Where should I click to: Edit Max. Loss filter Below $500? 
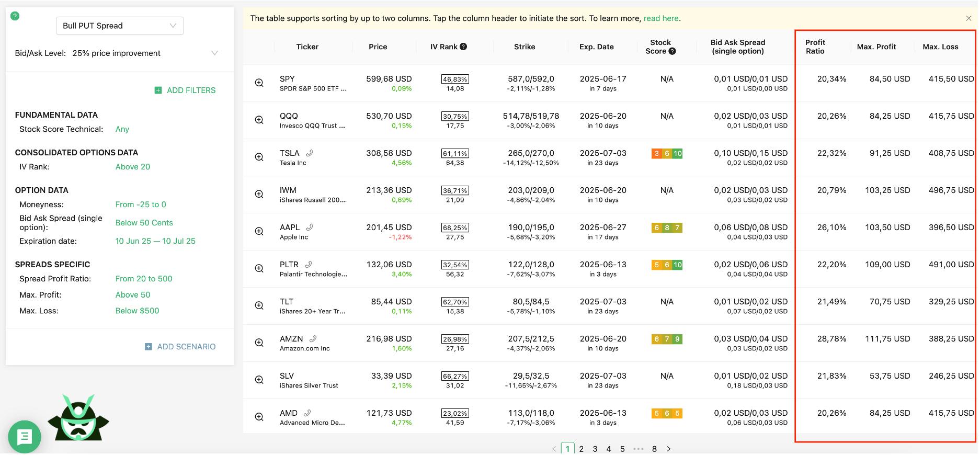pos(138,311)
